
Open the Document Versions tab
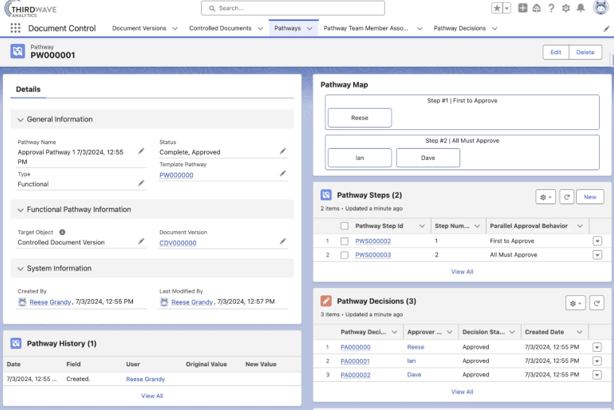[x=139, y=28]
